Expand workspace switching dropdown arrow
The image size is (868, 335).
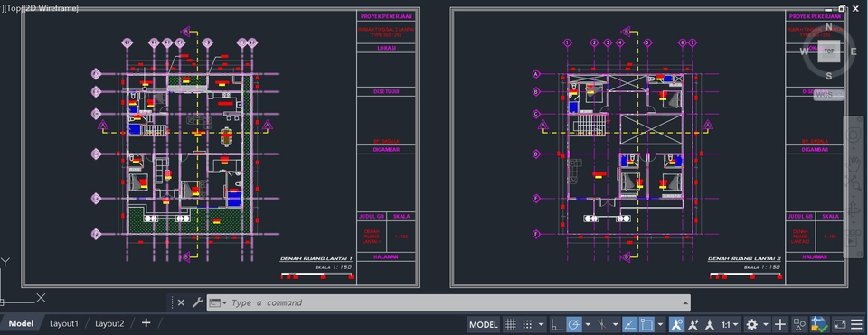[x=766, y=324]
